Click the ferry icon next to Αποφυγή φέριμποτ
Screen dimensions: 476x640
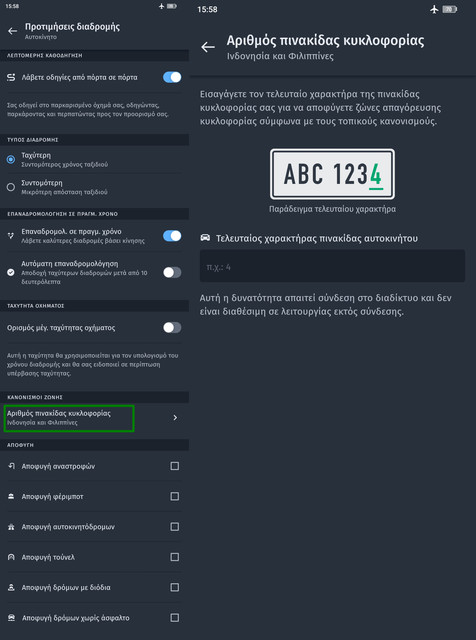pos(11,496)
